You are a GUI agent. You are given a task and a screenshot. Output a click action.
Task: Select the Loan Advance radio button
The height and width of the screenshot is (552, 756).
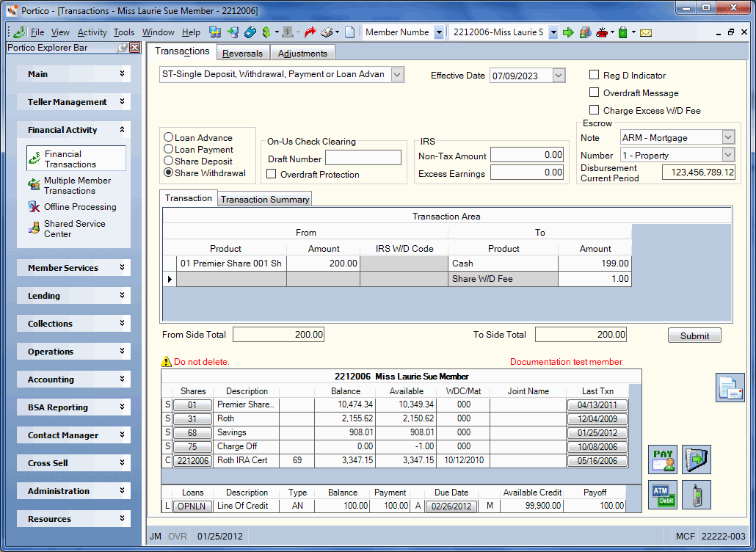tap(168, 138)
